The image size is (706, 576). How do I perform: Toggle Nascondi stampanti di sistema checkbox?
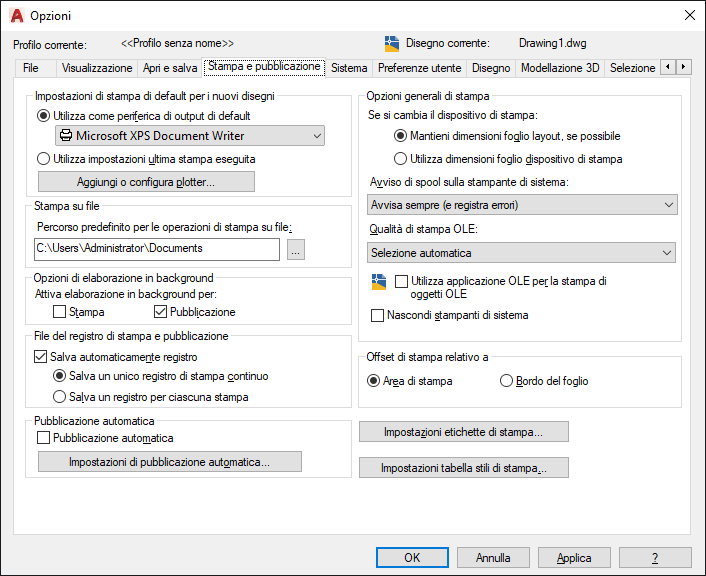tap(377, 315)
